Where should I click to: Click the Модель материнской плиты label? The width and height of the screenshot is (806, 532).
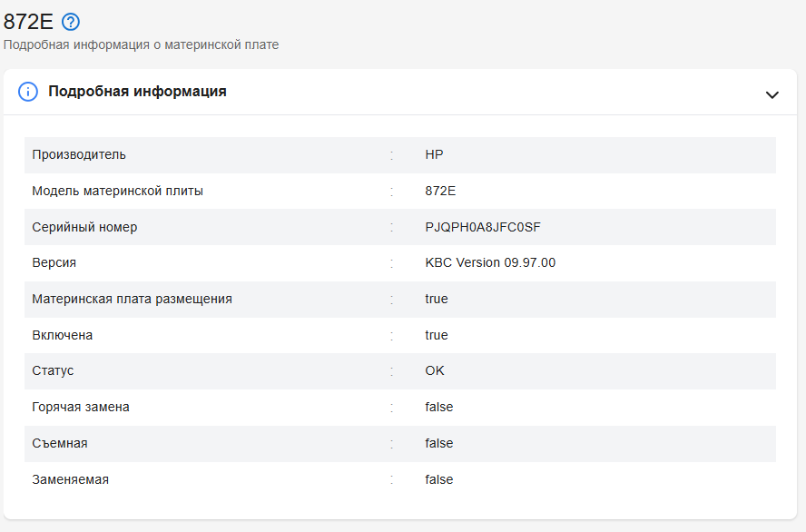click(117, 192)
